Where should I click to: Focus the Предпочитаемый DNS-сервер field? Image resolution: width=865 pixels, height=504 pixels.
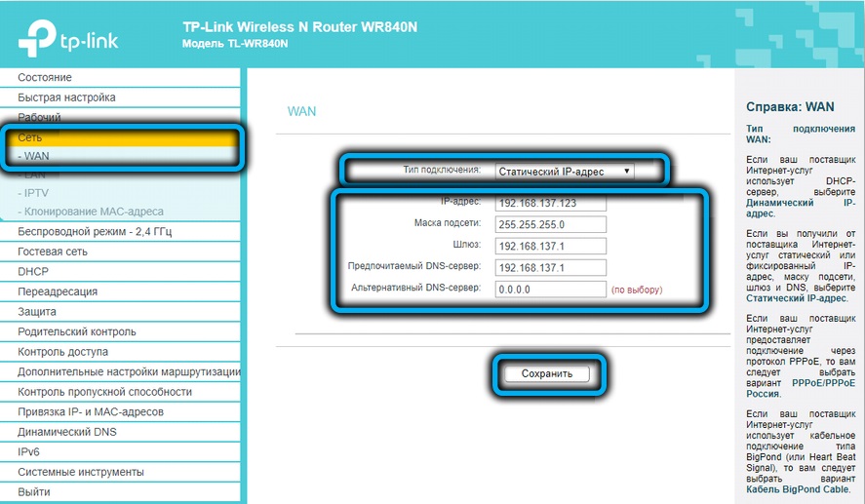[x=551, y=267]
